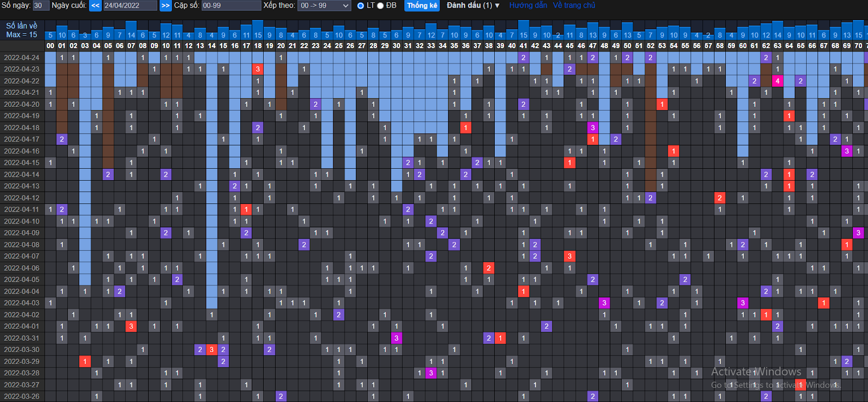Click the red 3 cell in 2022-04-01 row
868x402 pixels.
(x=131, y=326)
